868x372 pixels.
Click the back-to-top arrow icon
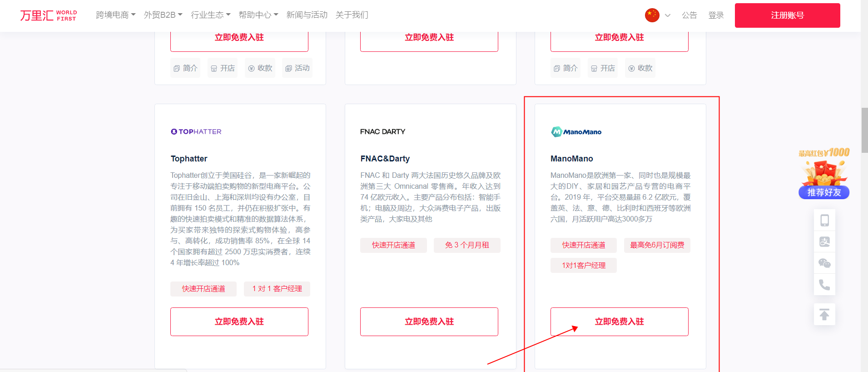pyautogui.click(x=824, y=314)
